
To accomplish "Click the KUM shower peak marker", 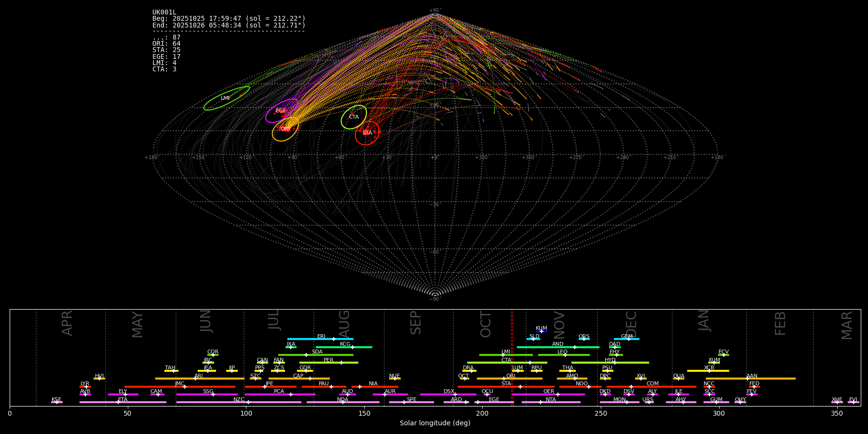I will (x=541, y=331).
